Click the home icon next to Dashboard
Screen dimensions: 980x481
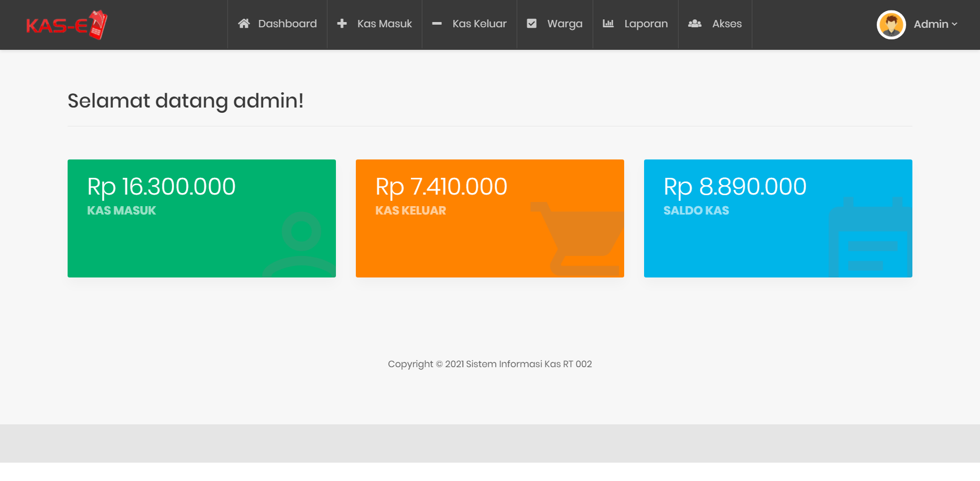coord(244,24)
